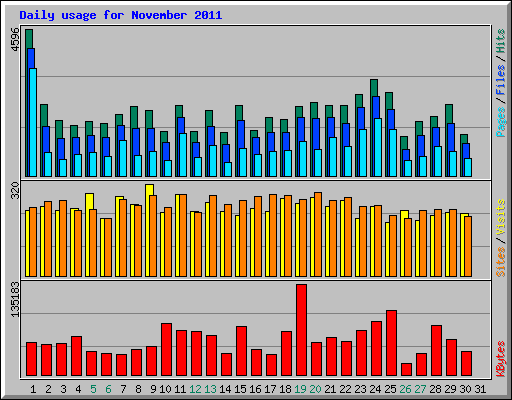Click green weekend day label "6"

[x=108, y=389]
